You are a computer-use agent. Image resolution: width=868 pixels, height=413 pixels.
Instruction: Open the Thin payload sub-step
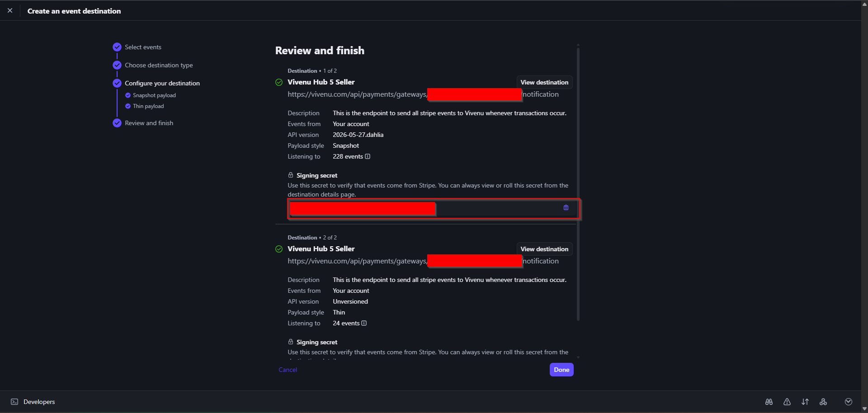(x=148, y=106)
